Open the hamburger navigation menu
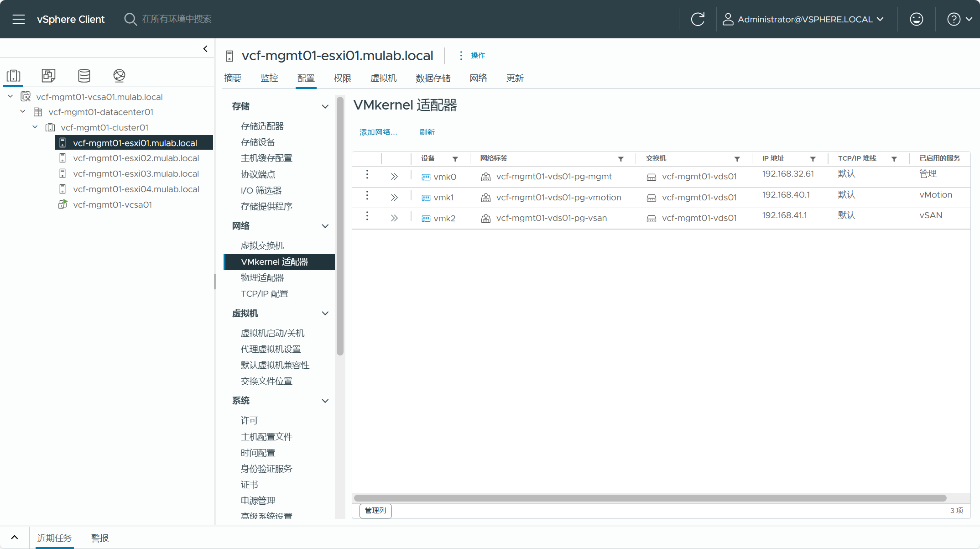This screenshot has height=549, width=980. (18, 19)
